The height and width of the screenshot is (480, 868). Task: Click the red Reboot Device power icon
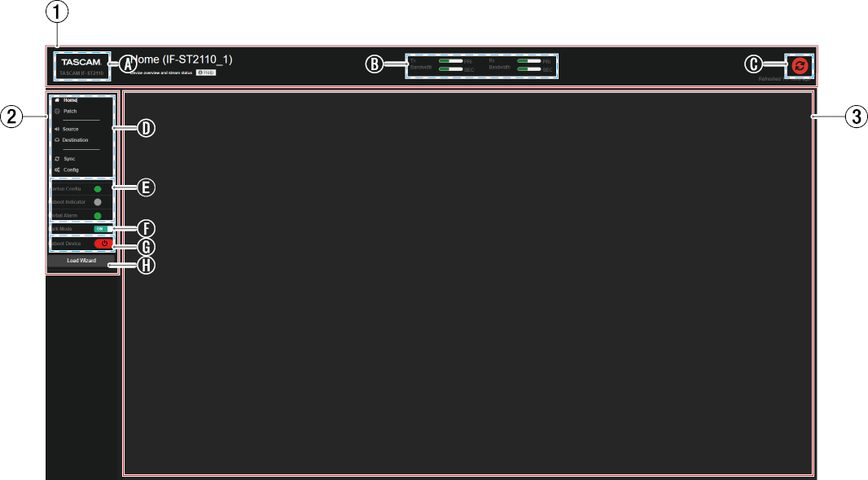point(103,244)
